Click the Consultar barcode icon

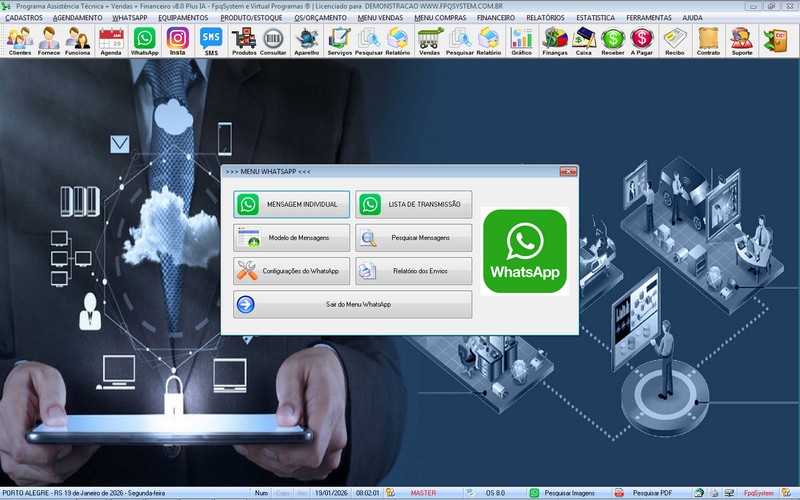[273, 41]
